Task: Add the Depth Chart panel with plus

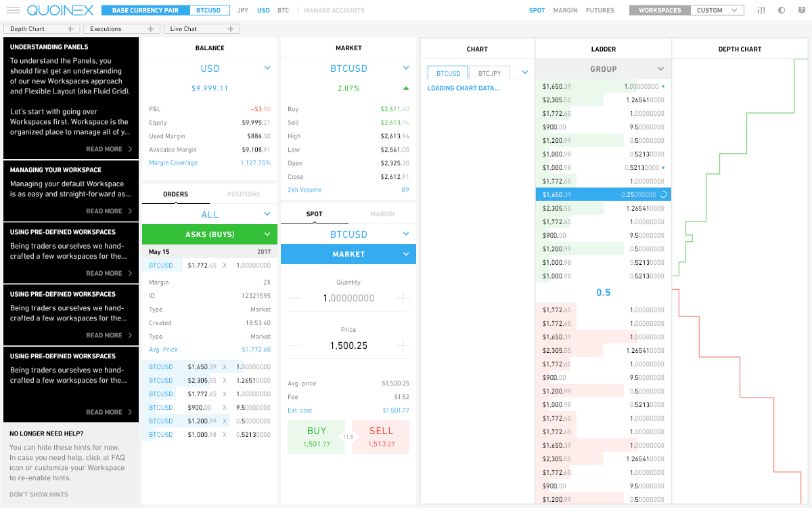Action: [70, 29]
